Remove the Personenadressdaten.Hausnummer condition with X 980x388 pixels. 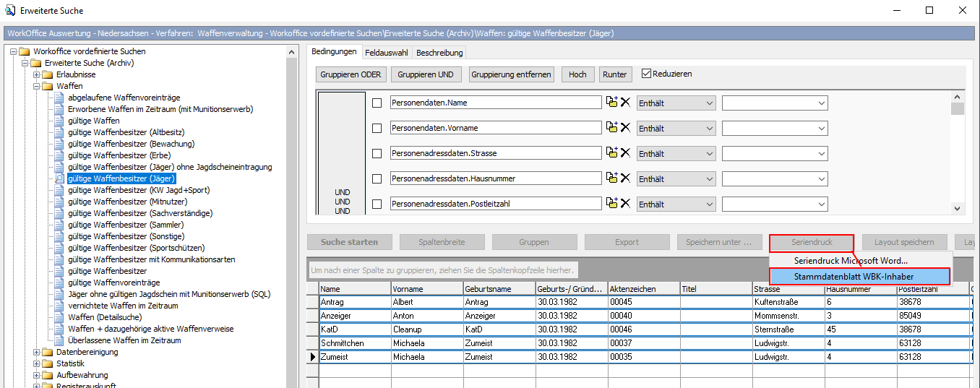(x=626, y=178)
